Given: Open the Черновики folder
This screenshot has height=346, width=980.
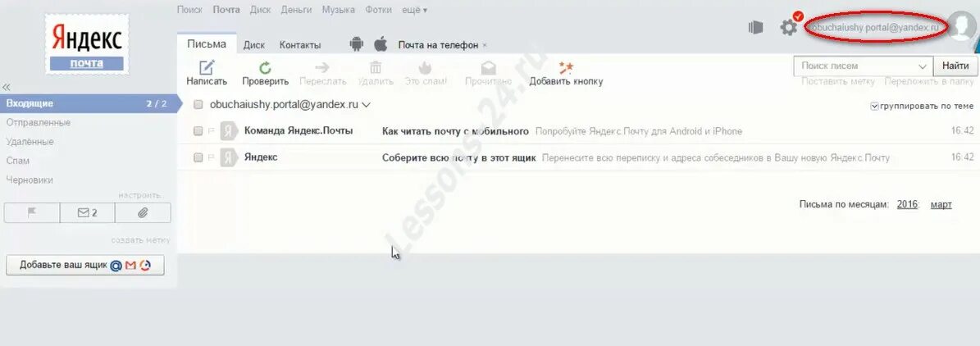Looking at the screenshot, I should point(30,180).
